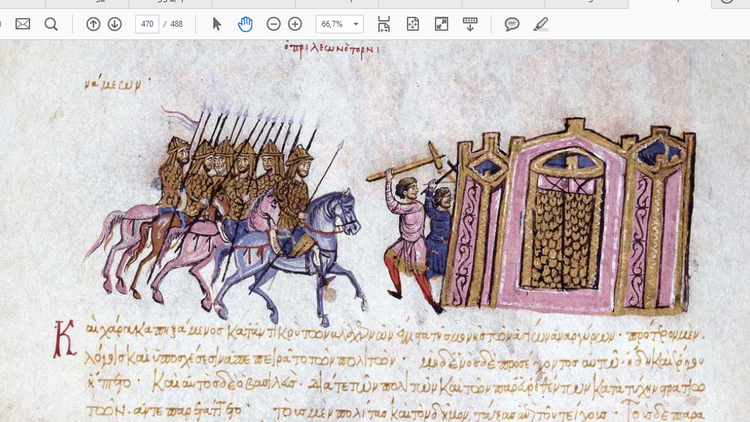The height and width of the screenshot is (422, 750).
Task: Click the total page count "/ 488"
Action: click(x=173, y=24)
